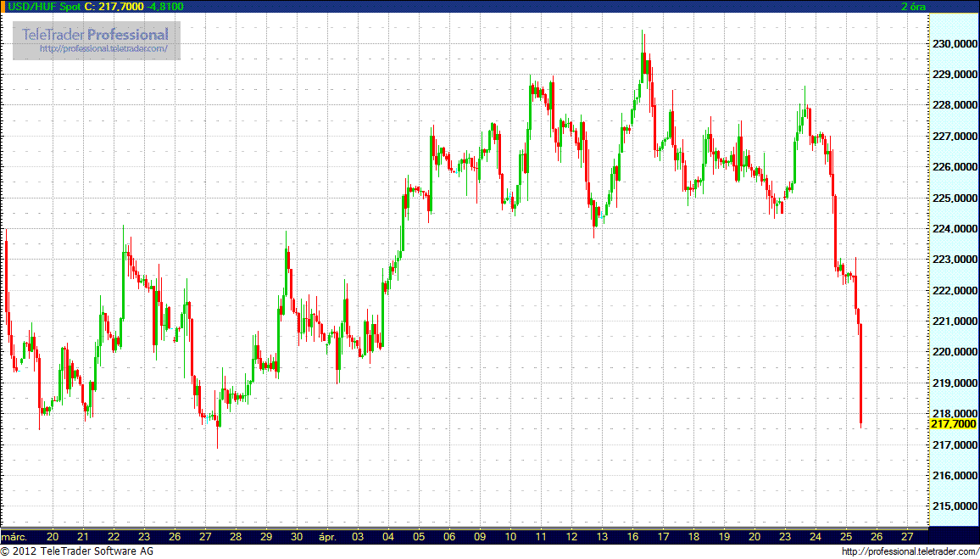Click the 224,0000 price axis label
The width and height of the screenshot is (980, 559).
[955, 229]
